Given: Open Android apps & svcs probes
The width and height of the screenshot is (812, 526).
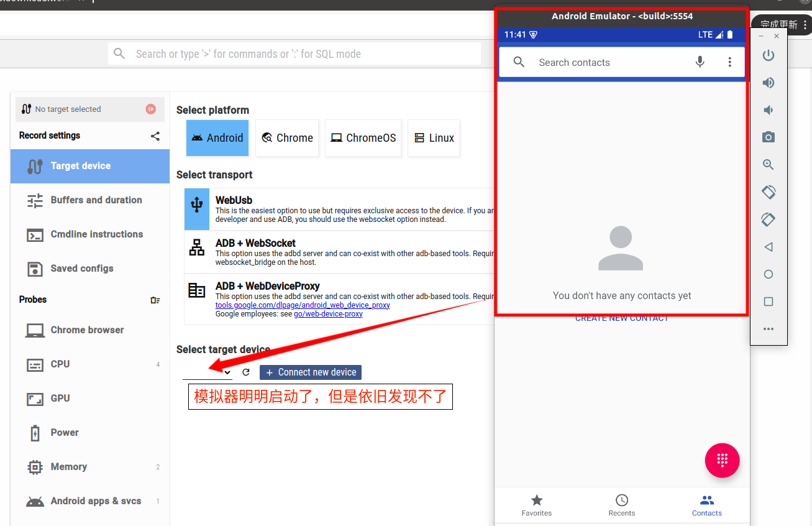Looking at the screenshot, I should click(x=90, y=501).
